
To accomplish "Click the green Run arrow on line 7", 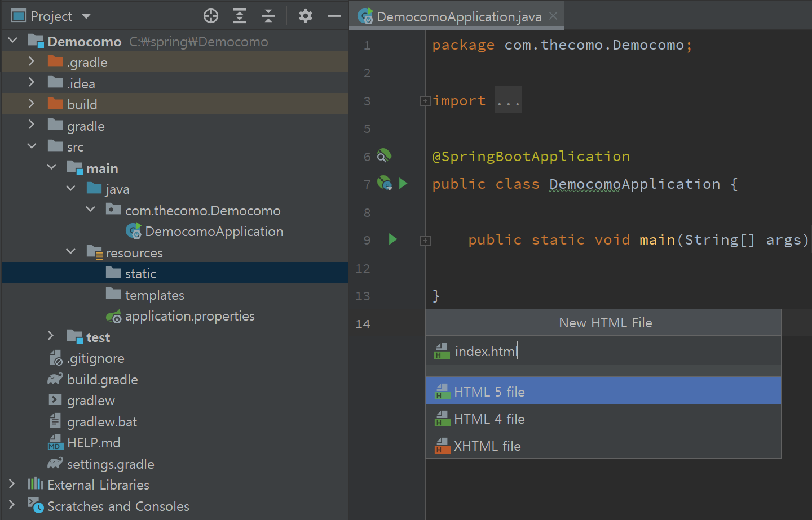I will point(403,183).
